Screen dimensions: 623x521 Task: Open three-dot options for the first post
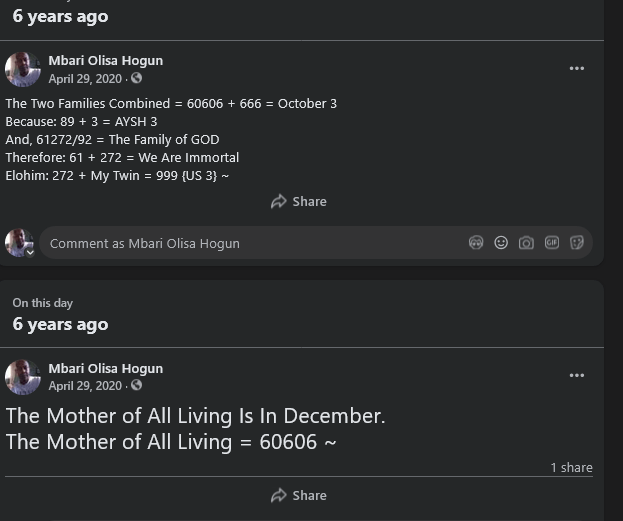point(577,68)
